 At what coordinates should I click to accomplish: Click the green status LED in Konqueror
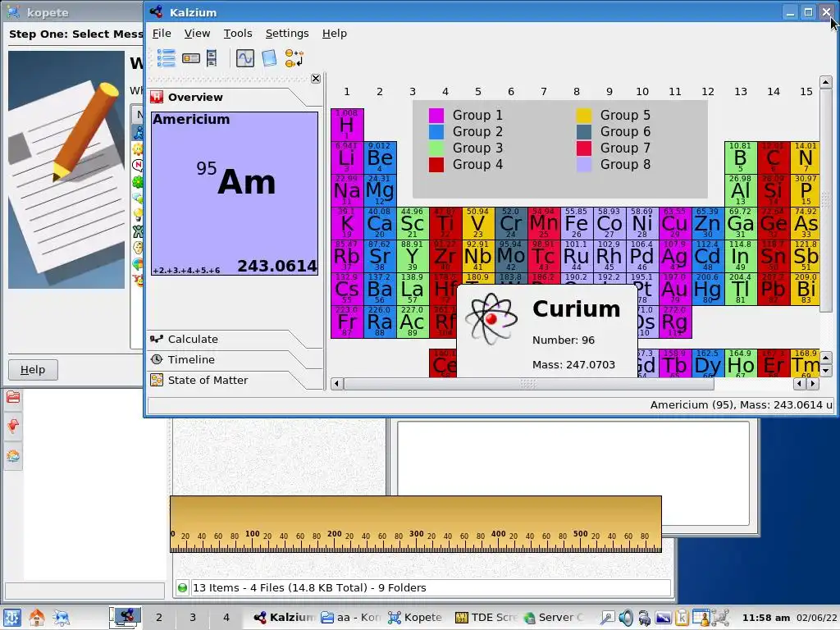point(182,587)
